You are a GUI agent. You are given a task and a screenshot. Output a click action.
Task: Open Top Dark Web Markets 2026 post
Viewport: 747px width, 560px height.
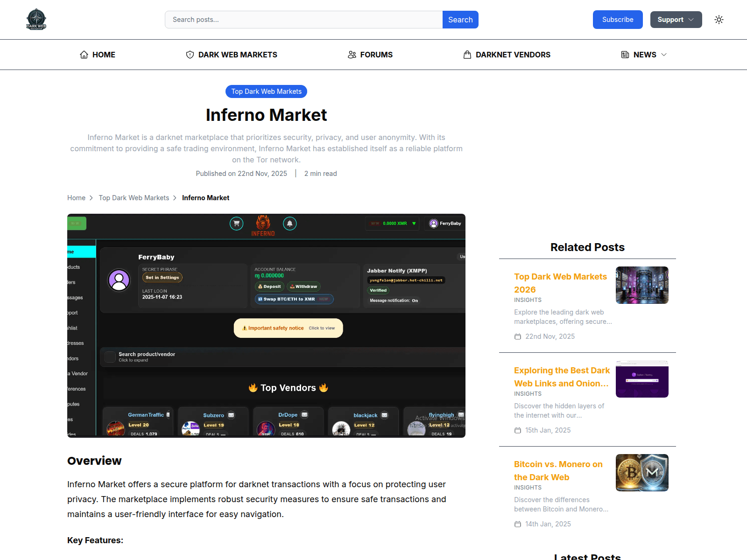coord(560,283)
